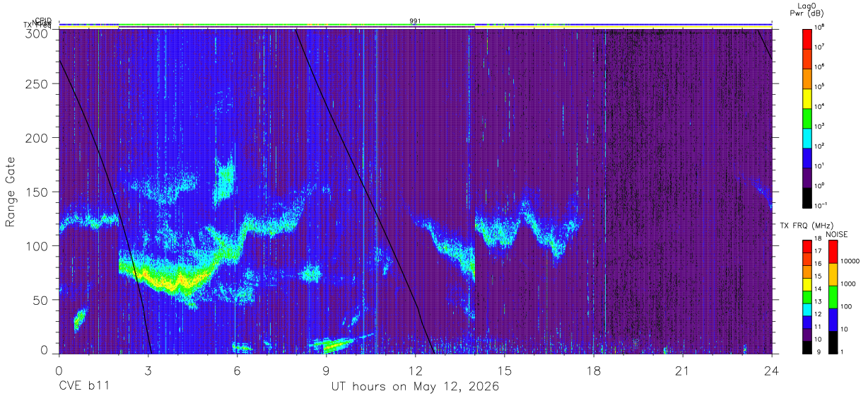868x401 pixels.
Task: Click x-axis tick label '18'
Action: pos(593,371)
